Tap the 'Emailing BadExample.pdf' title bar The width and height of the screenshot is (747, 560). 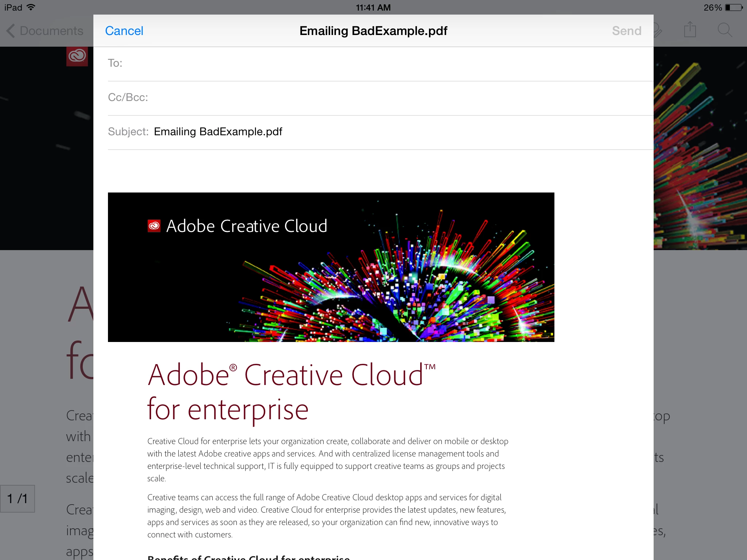(373, 31)
